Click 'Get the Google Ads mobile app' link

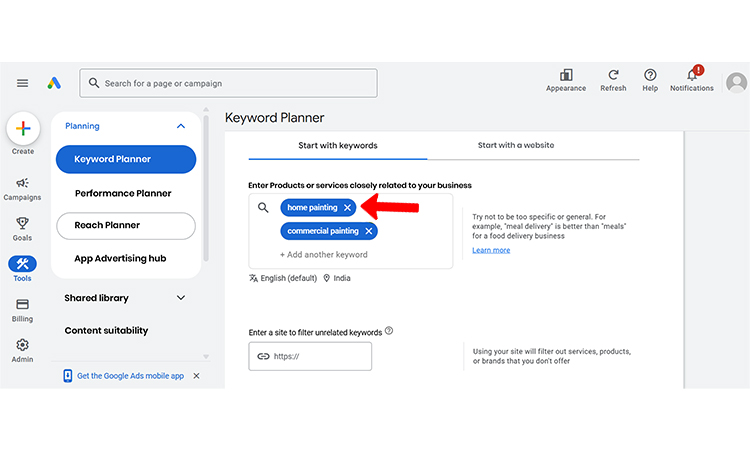coord(131,376)
